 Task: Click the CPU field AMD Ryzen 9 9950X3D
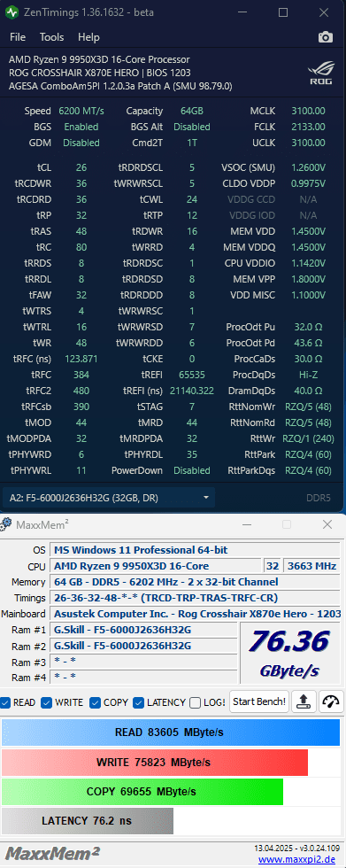click(156, 566)
